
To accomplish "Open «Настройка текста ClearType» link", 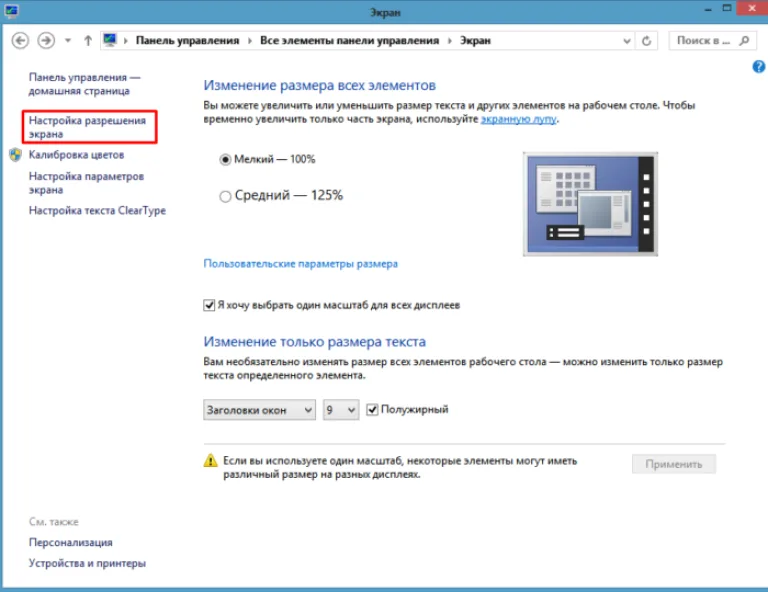I will pos(97,211).
